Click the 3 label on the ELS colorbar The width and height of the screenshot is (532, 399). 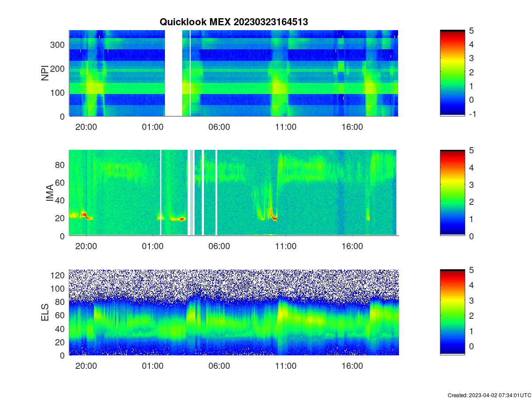click(x=473, y=300)
